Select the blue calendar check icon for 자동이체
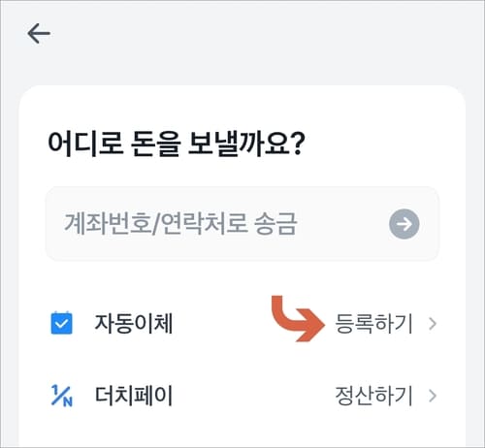485x448 pixels. pos(62,323)
